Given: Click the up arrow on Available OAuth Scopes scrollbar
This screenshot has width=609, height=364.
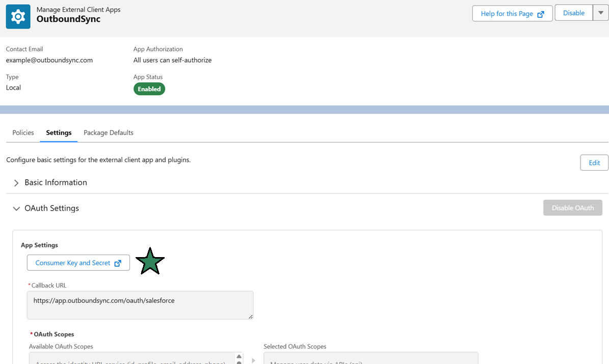Looking at the screenshot, I should [239, 356].
